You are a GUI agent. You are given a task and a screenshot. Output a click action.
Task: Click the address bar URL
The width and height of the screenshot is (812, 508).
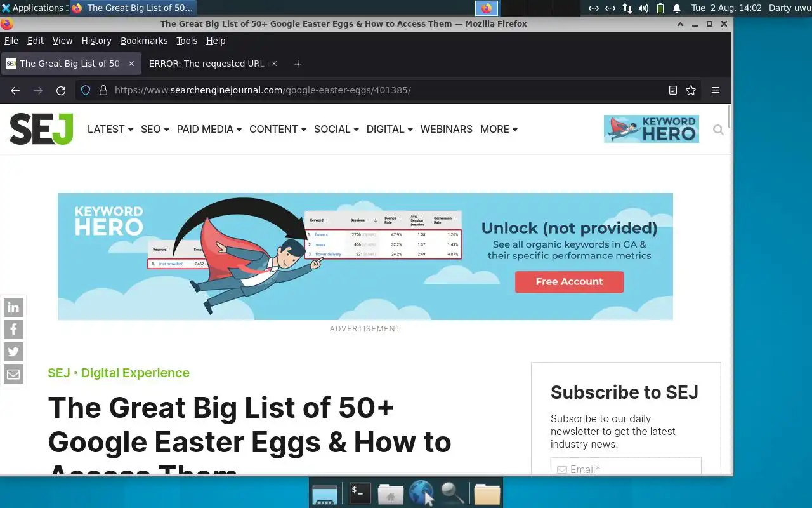pyautogui.click(x=263, y=90)
